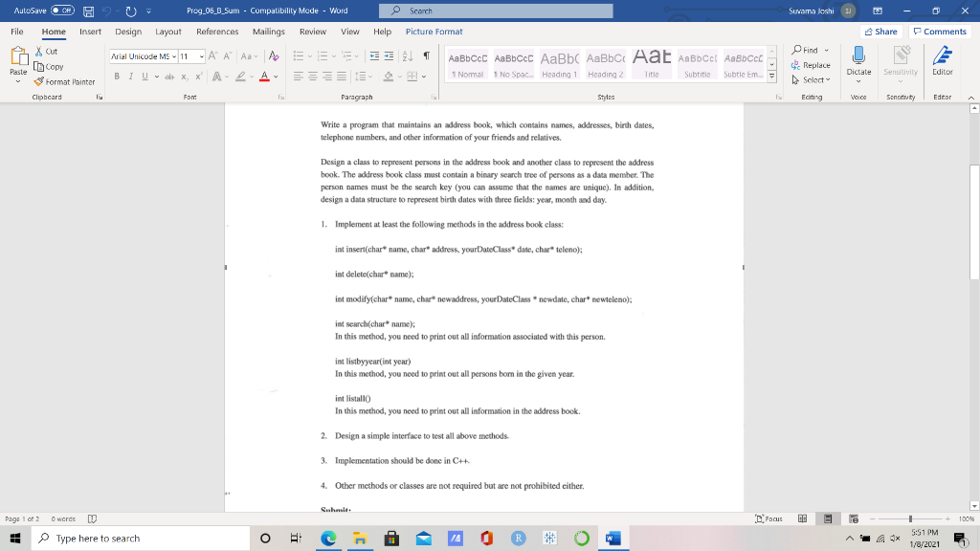The width and height of the screenshot is (980, 551).
Task: Open the font name dropdown
Action: tap(173, 55)
